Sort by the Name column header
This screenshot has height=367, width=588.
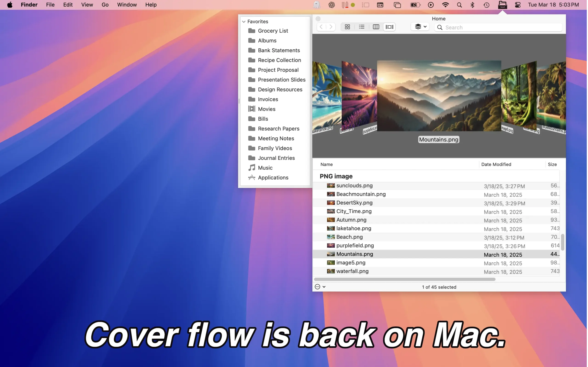326,164
